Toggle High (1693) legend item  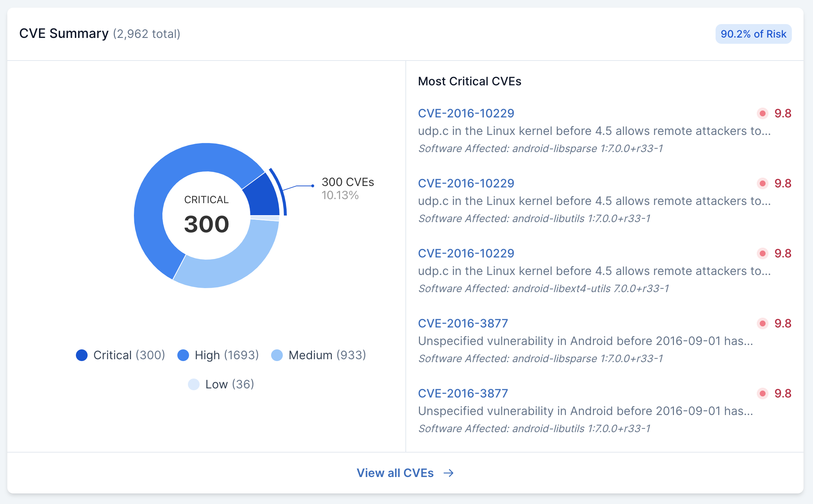(x=218, y=355)
